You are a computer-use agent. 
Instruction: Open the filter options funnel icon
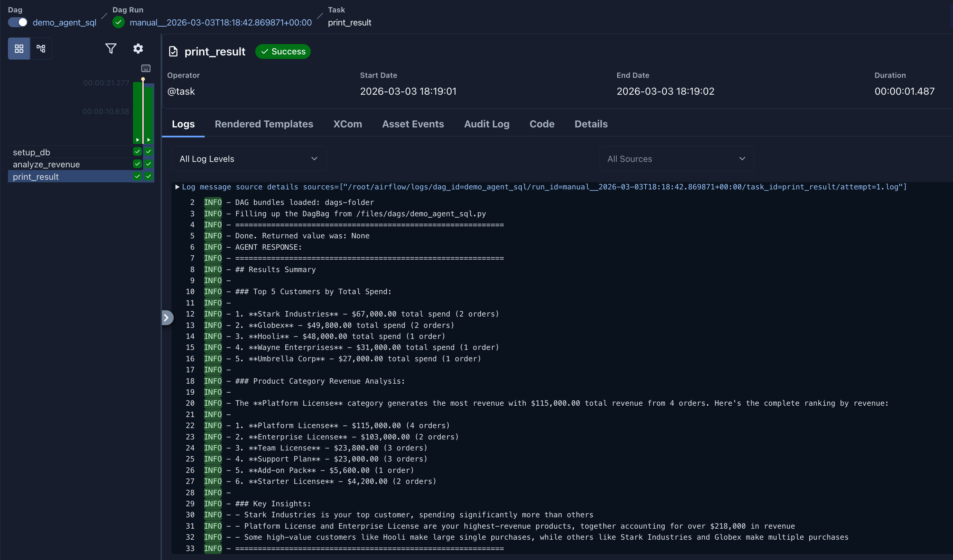click(111, 49)
